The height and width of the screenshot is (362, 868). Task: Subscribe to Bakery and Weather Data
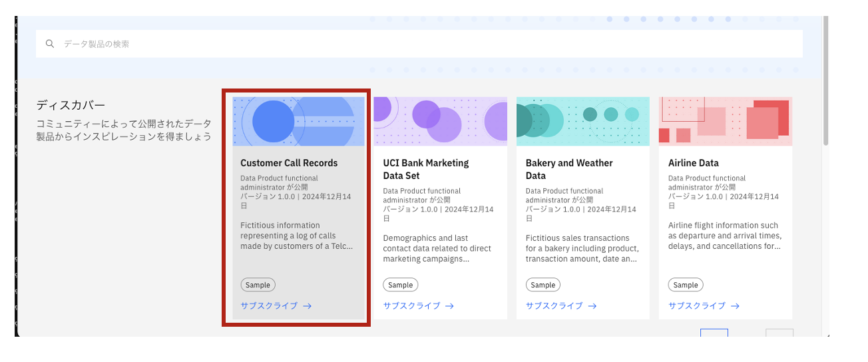[554, 306]
